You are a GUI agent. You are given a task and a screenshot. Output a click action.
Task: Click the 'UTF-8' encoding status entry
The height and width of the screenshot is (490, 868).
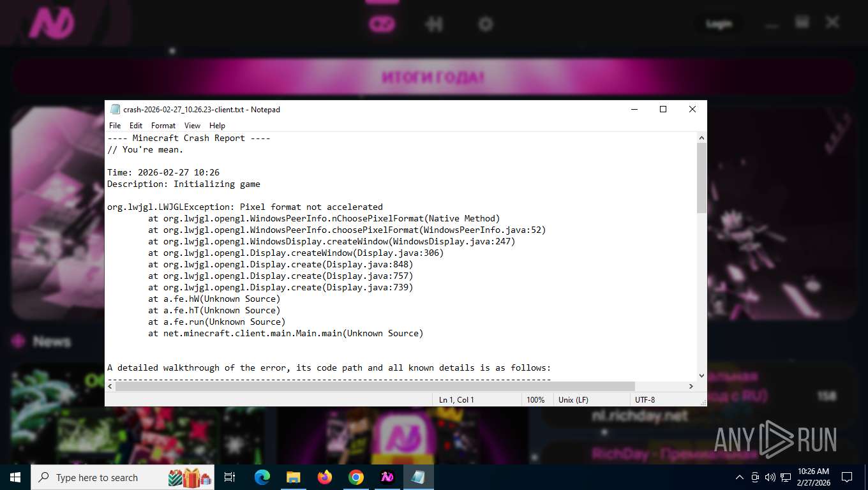(x=645, y=399)
